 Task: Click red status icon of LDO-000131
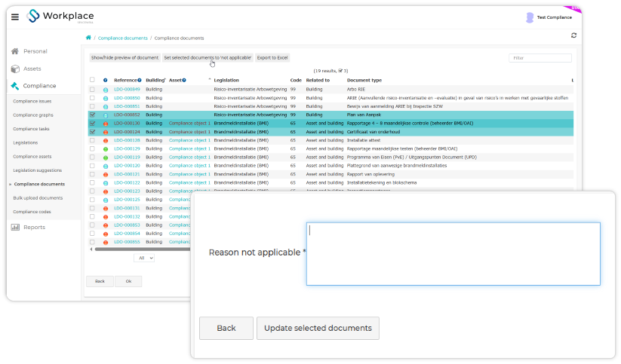(106, 209)
